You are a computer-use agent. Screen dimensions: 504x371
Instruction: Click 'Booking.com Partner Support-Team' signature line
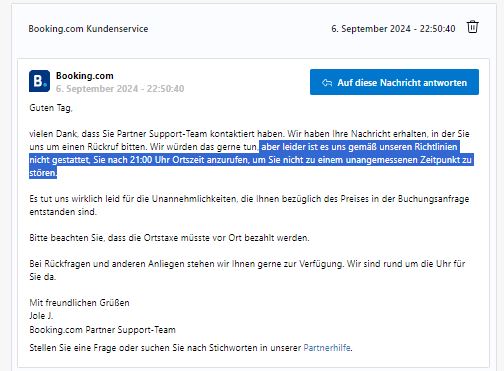coord(102,330)
